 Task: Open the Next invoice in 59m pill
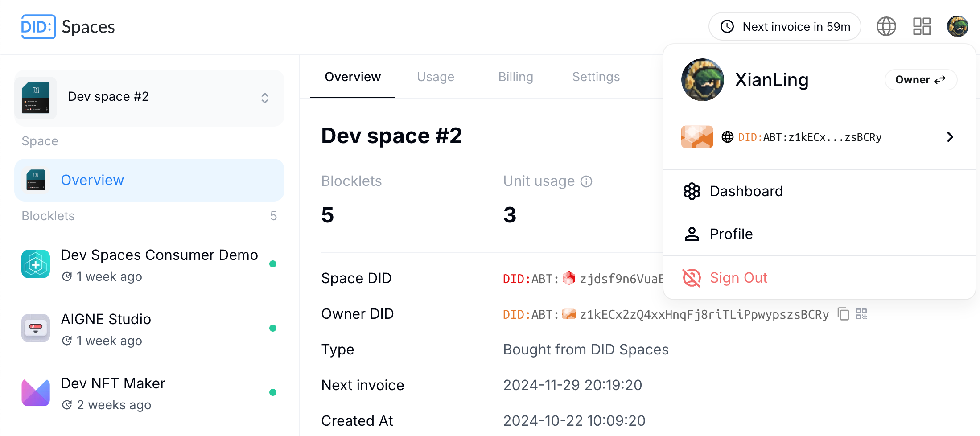tap(785, 27)
